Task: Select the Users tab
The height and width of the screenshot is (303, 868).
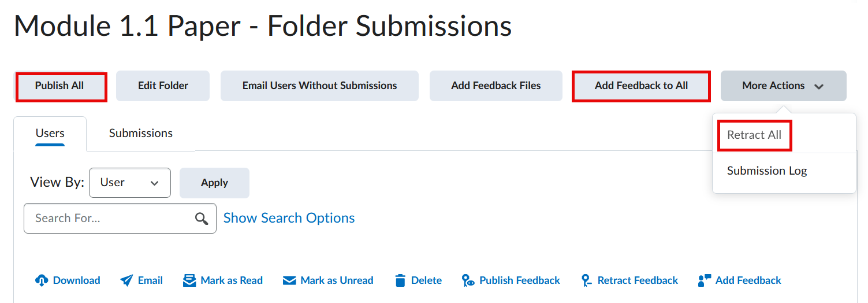Action: pyautogui.click(x=50, y=134)
